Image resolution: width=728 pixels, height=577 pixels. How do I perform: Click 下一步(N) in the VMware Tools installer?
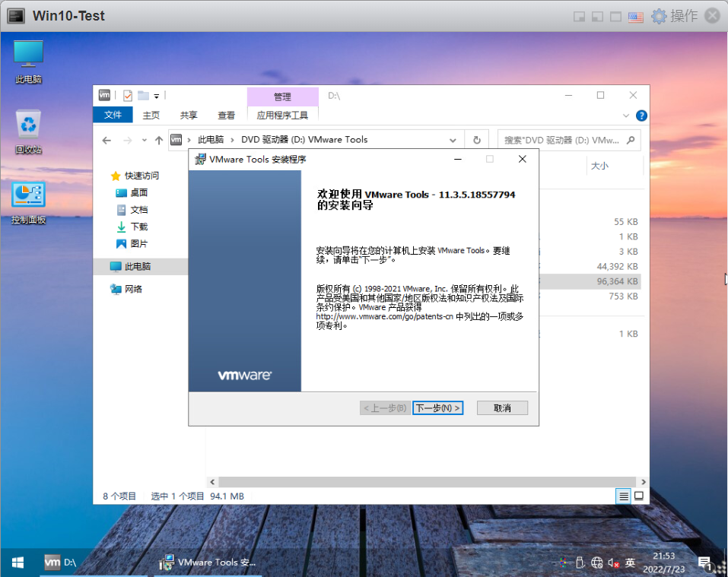click(438, 407)
